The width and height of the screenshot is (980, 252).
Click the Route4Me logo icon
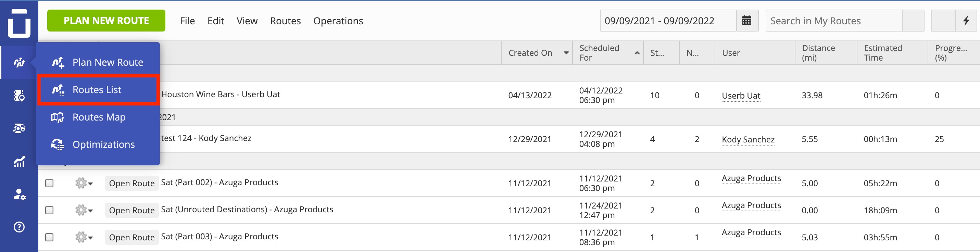click(x=19, y=23)
